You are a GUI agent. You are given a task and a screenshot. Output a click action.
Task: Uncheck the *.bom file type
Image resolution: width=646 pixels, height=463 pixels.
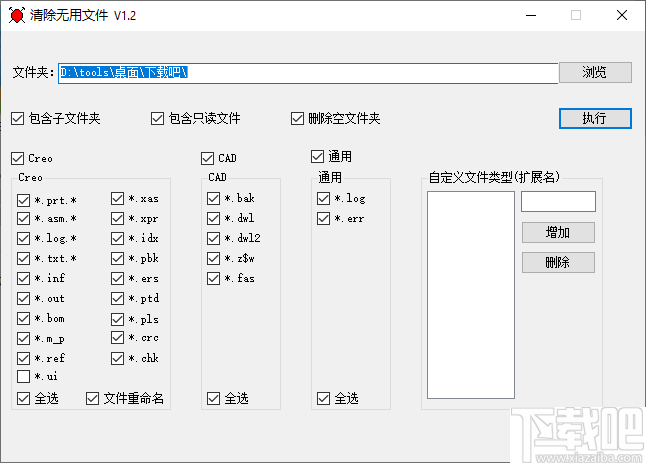(x=23, y=318)
